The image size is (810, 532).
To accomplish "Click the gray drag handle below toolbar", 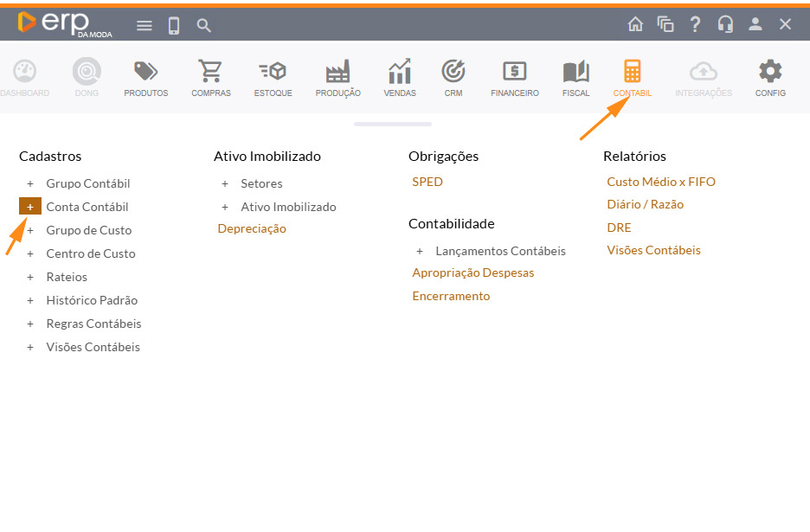I will (x=393, y=125).
